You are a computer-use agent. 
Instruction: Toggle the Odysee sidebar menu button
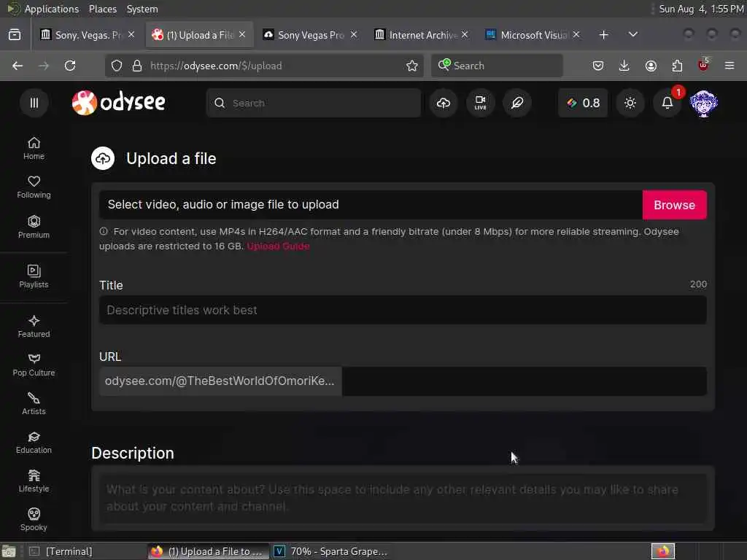click(x=34, y=103)
